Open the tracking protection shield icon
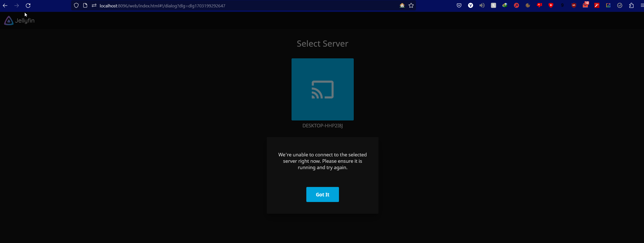 pyautogui.click(x=76, y=6)
